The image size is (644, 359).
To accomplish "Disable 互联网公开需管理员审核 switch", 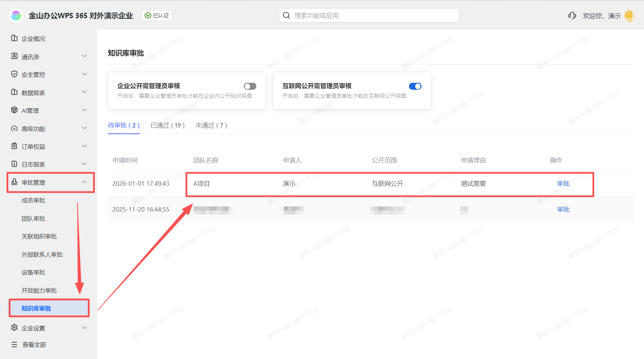I will [x=415, y=86].
